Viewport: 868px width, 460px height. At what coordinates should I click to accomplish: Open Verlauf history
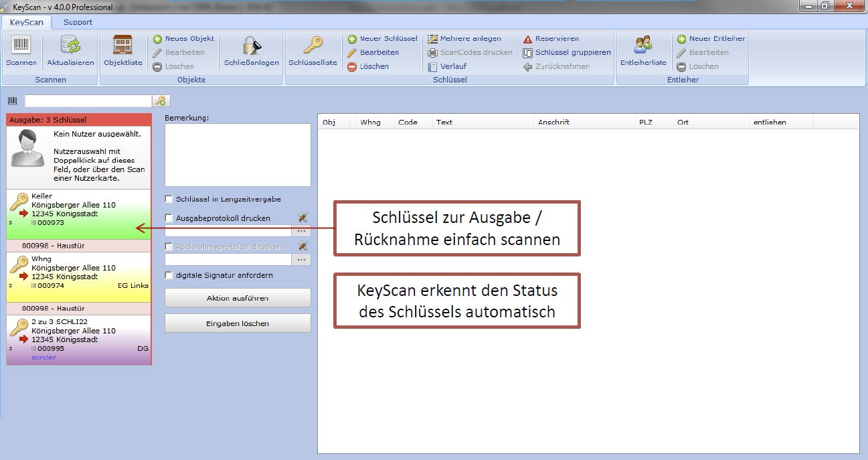pos(447,66)
